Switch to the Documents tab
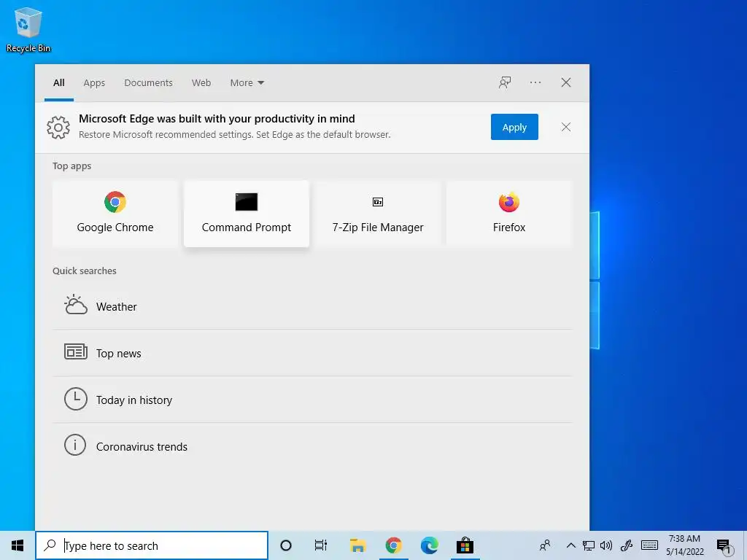The width and height of the screenshot is (747, 560). click(x=148, y=83)
